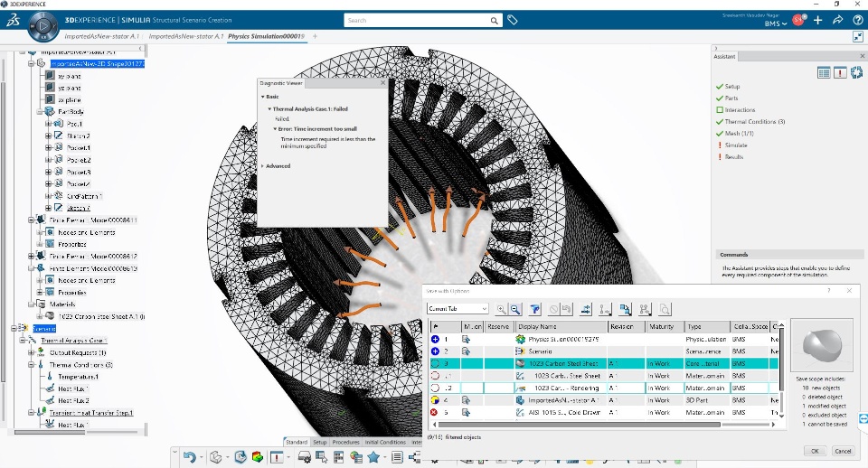The image size is (868, 468).
Task: Switch to the Physics Simulation tab
Action: tap(266, 36)
